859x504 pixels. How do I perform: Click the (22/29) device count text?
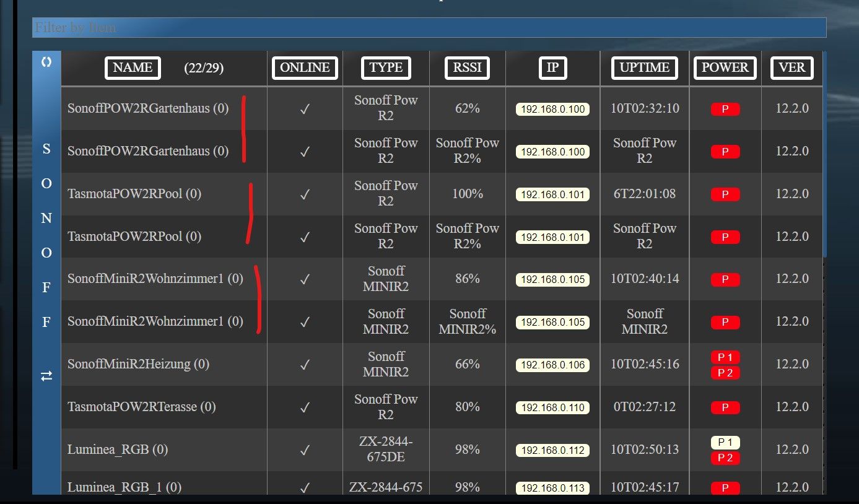(x=204, y=68)
